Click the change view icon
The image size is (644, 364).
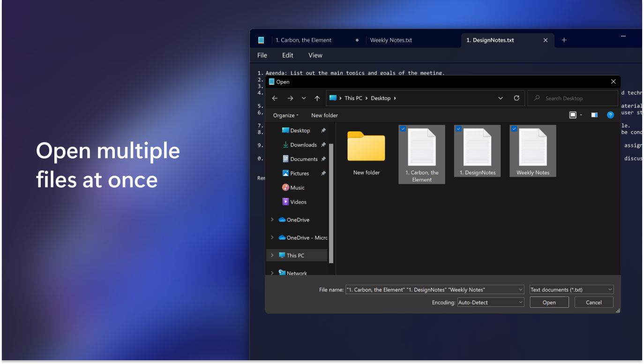[572, 115]
